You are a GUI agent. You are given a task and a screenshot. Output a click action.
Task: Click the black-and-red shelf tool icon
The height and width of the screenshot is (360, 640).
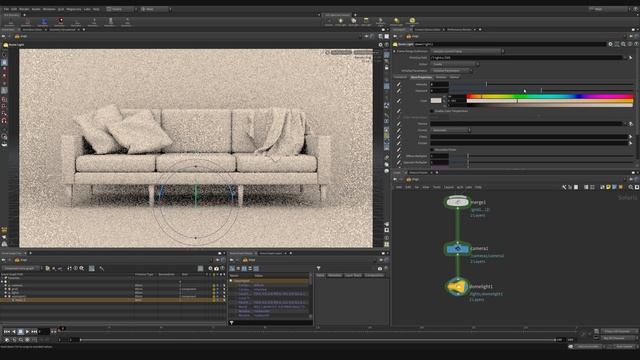click(x=60, y=22)
